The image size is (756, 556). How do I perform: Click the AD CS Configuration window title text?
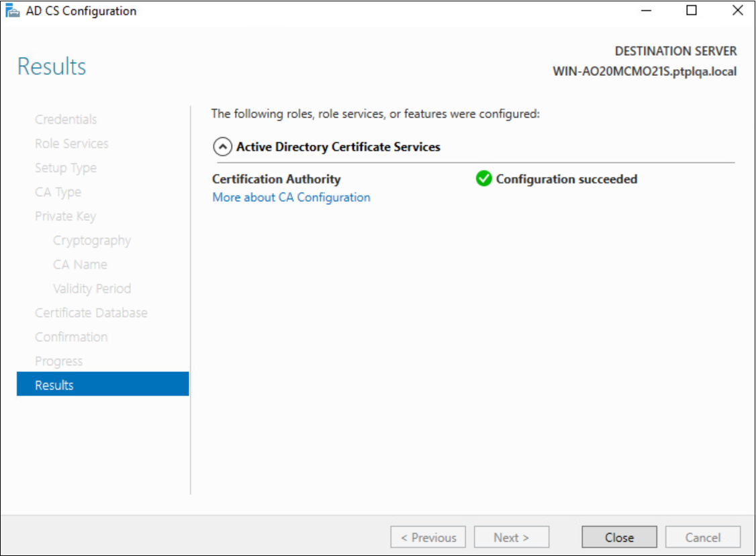[x=81, y=11]
